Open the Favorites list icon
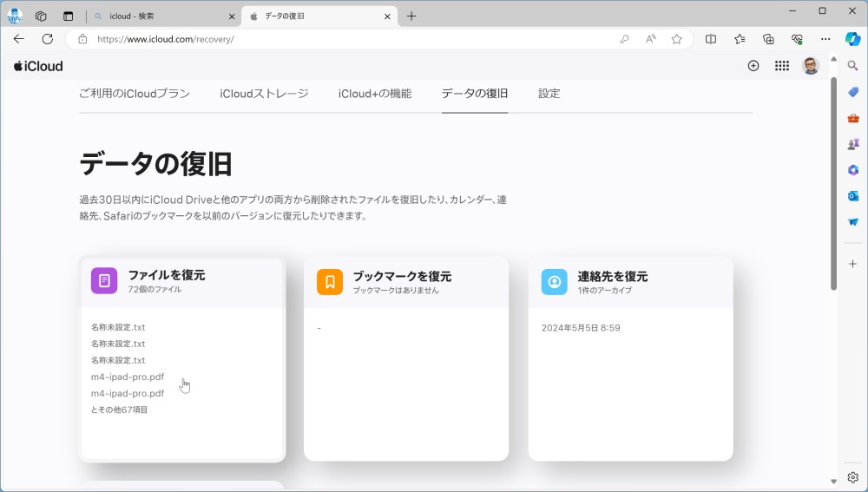 [740, 39]
